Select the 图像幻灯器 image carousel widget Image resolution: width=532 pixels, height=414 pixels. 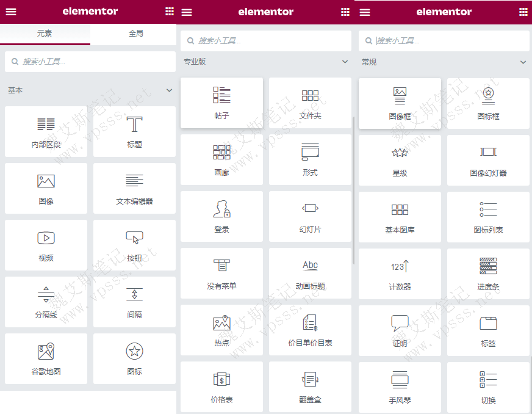click(x=488, y=161)
